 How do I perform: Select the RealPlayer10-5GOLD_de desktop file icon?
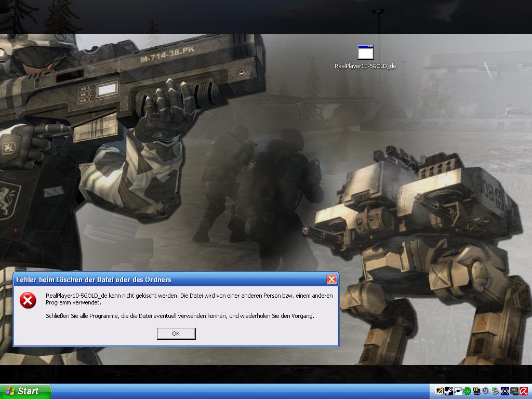click(x=365, y=52)
